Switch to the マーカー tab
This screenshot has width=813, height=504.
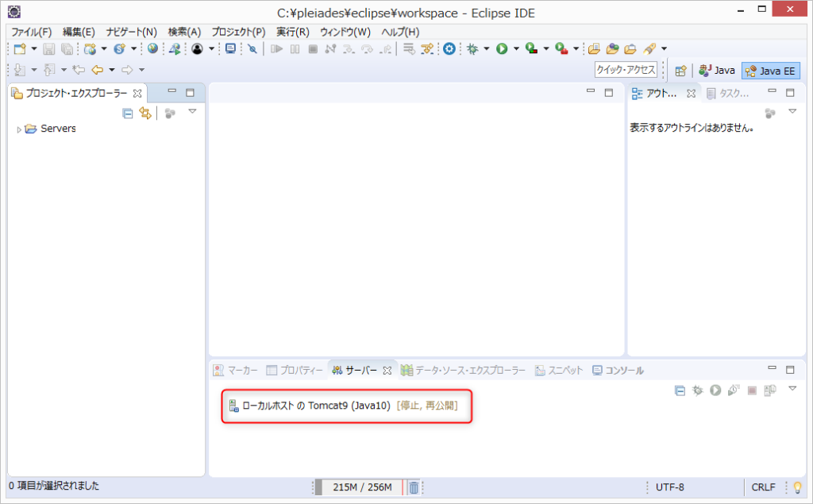click(236, 370)
